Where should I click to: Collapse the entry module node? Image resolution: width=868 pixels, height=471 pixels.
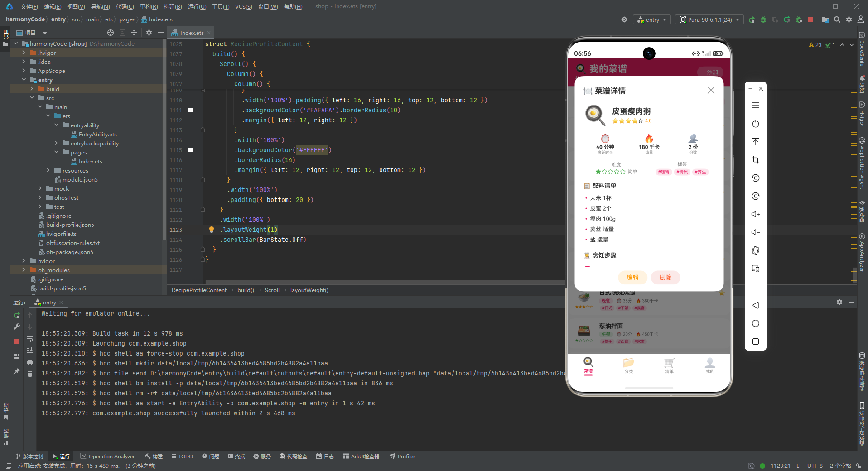tap(24, 80)
